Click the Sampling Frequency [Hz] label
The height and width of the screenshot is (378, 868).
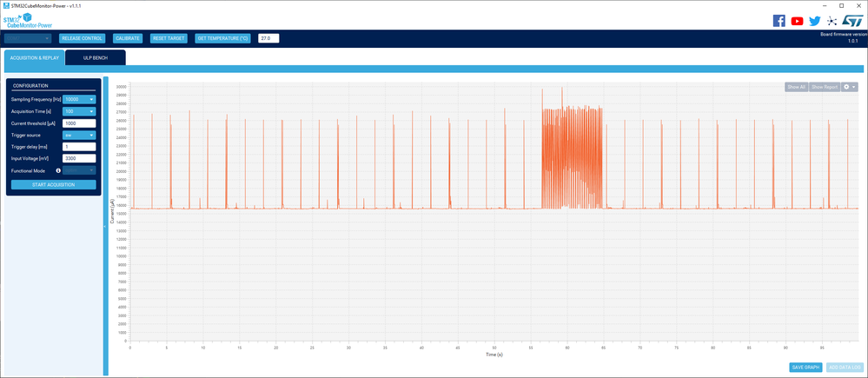(36, 100)
